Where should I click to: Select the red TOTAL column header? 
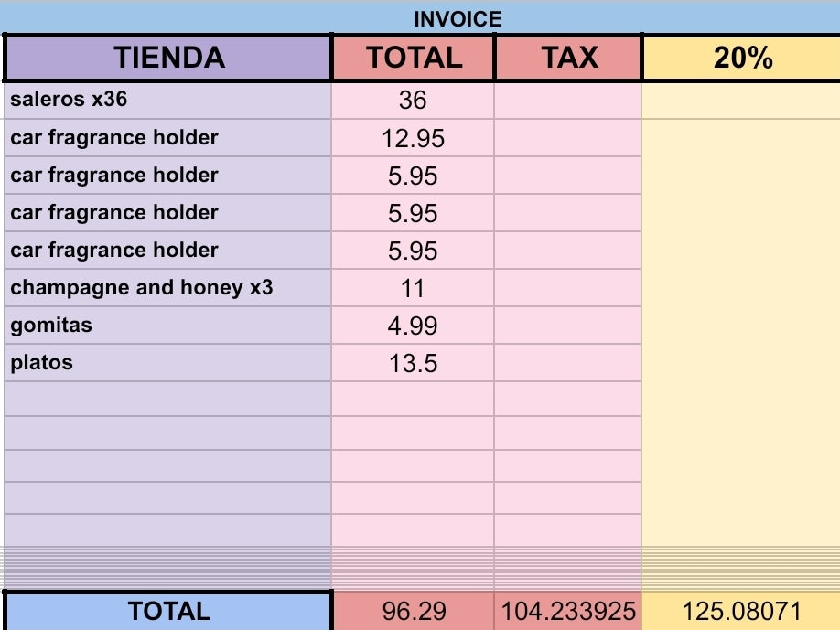(414, 59)
